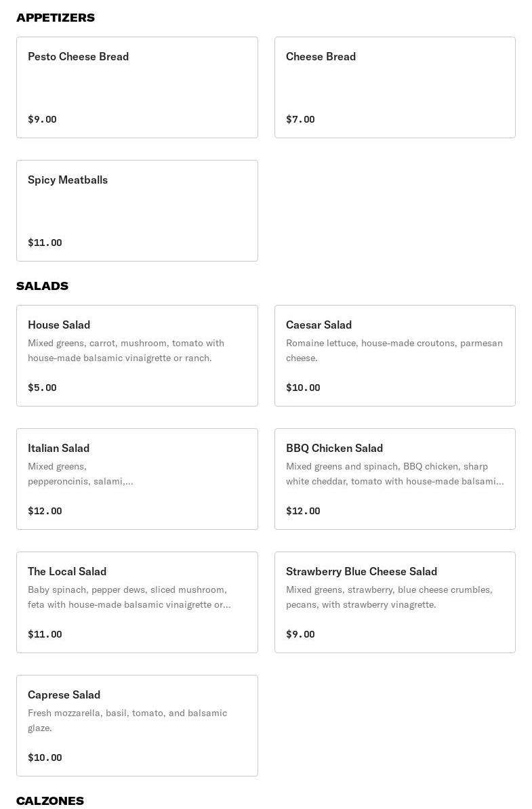The height and width of the screenshot is (809, 532).
Task: Select the Cheese Bread appetizer card
Action: click(x=394, y=87)
